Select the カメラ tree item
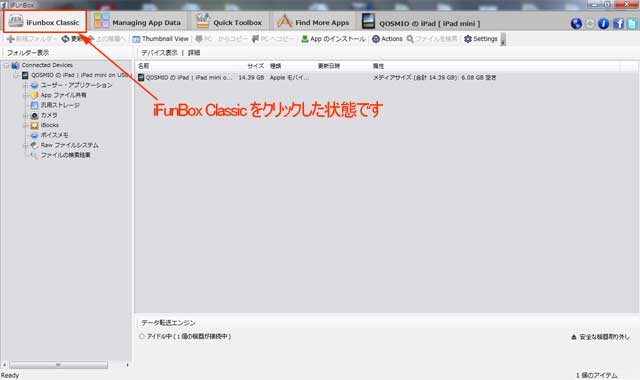This screenshot has height=380, width=640. (44, 115)
